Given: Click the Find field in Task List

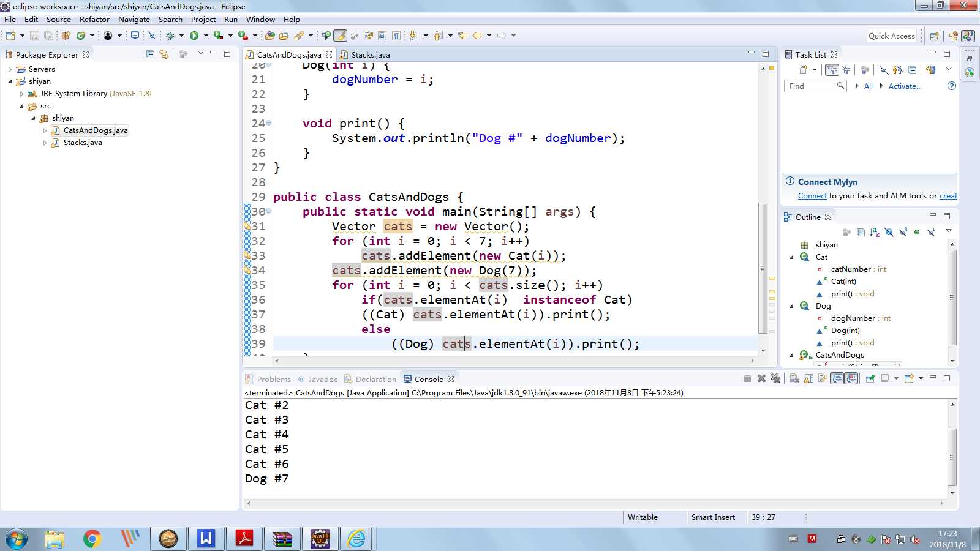Looking at the screenshot, I should click(815, 86).
